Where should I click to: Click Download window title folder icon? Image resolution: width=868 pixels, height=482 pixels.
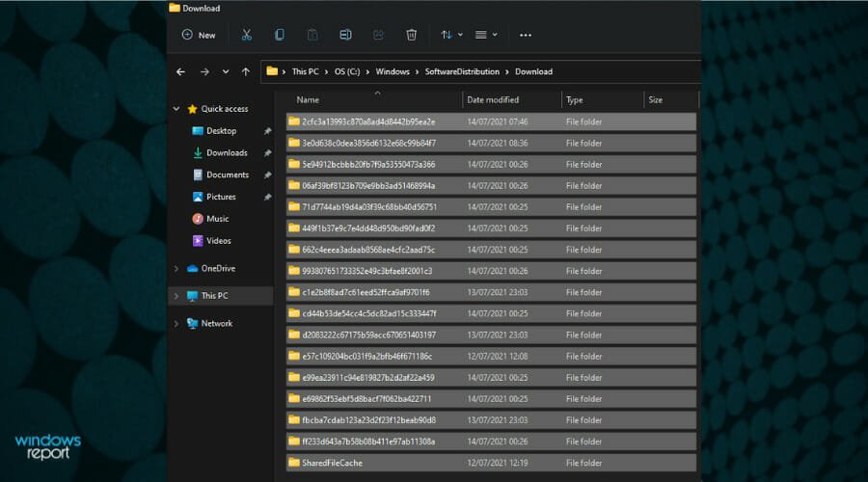[x=175, y=8]
